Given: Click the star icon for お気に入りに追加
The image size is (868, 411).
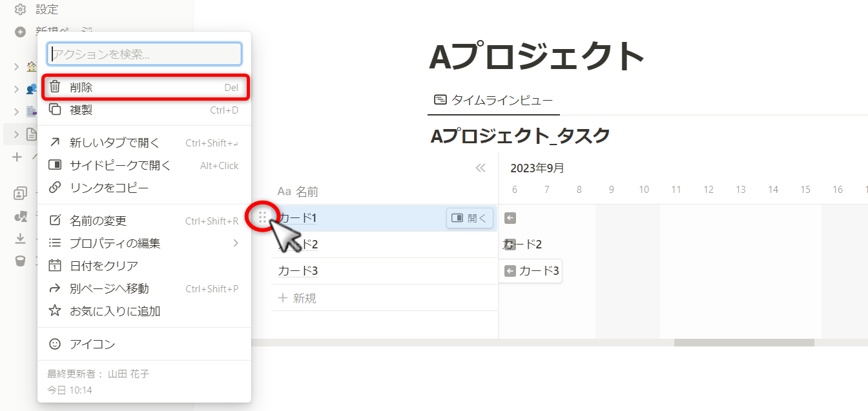Looking at the screenshot, I should click(56, 311).
